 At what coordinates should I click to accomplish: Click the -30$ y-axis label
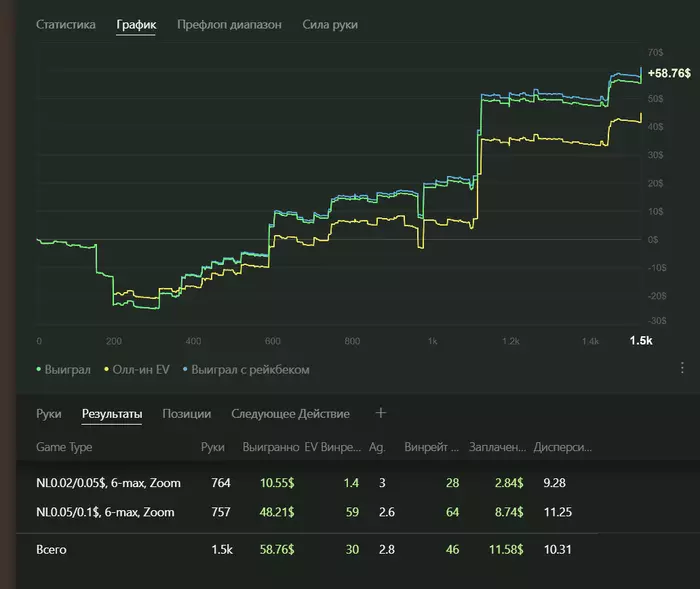click(657, 321)
